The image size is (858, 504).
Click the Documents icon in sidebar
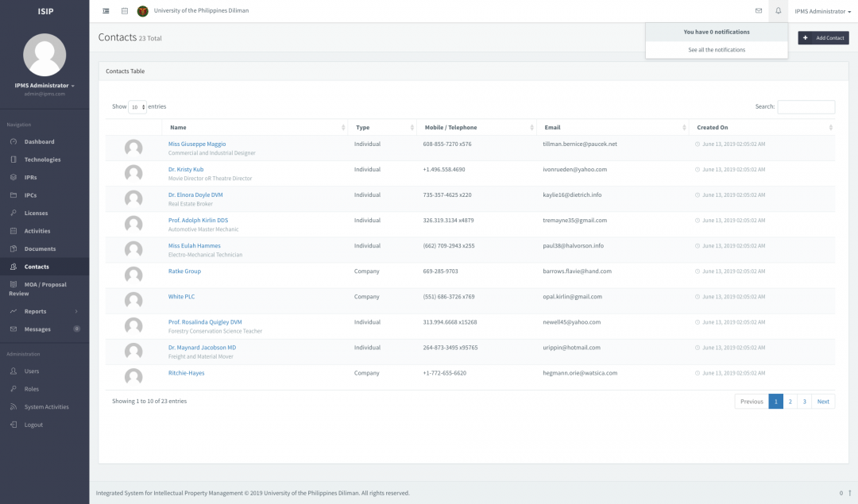coord(14,248)
